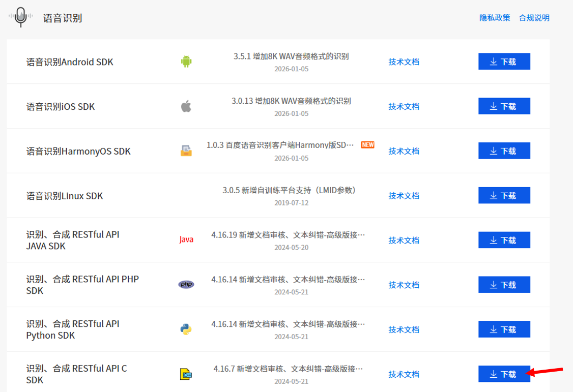Select the RESTful API C SDK name
This screenshot has height=392, width=573.
pyautogui.click(x=76, y=374)
